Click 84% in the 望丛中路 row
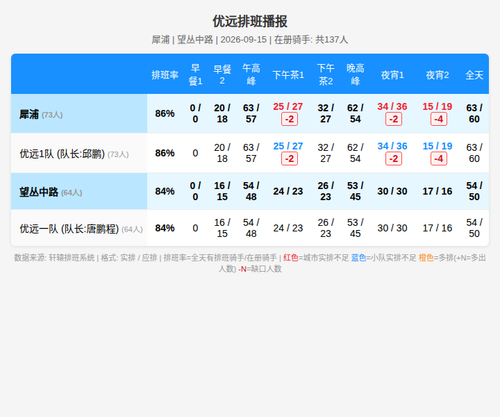The height and width of the screenshot is (417, 500). 165,191
